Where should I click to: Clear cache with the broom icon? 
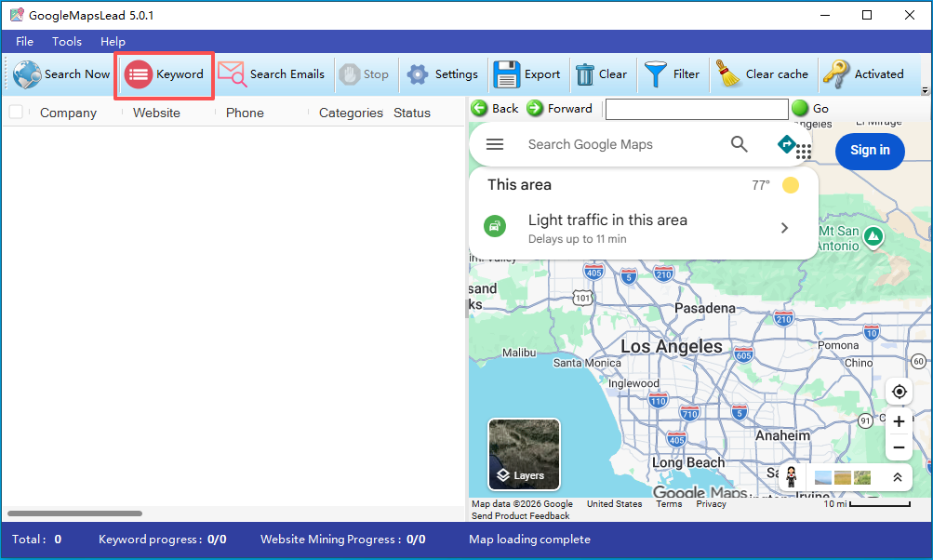[x=727, y=74]
